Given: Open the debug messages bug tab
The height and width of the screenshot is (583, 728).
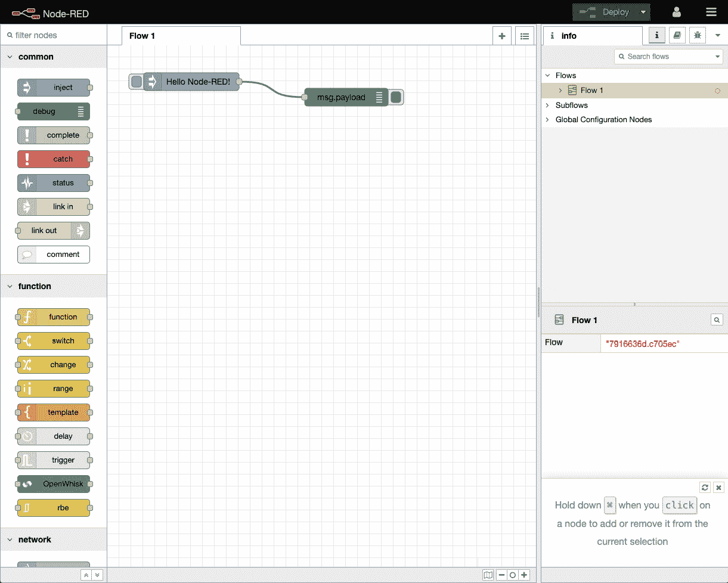Looking at the screenshot, I should click(x=697, y=35).
